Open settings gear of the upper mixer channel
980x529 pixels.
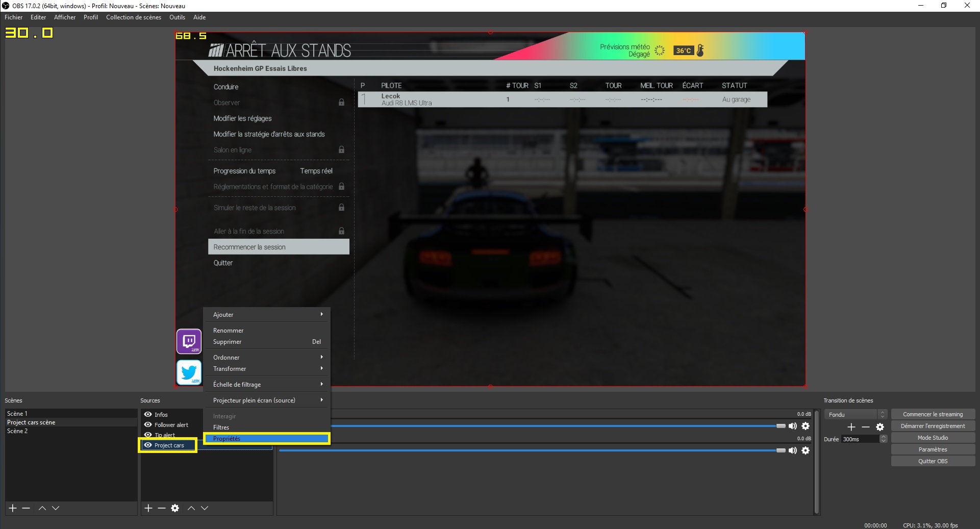(806, 426)
